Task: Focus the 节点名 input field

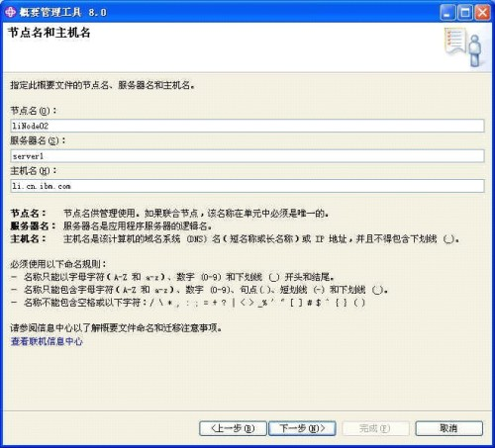Action: pyautogui.click(x=247, y=126)
